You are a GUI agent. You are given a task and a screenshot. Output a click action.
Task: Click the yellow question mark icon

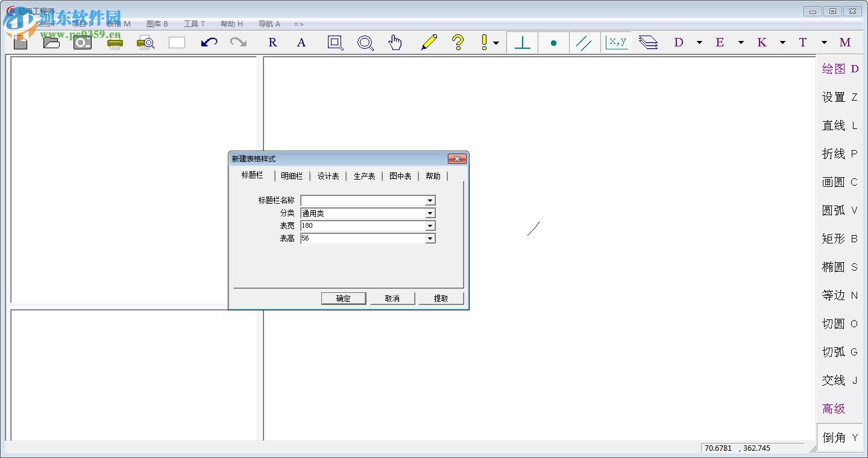[458, 42]
